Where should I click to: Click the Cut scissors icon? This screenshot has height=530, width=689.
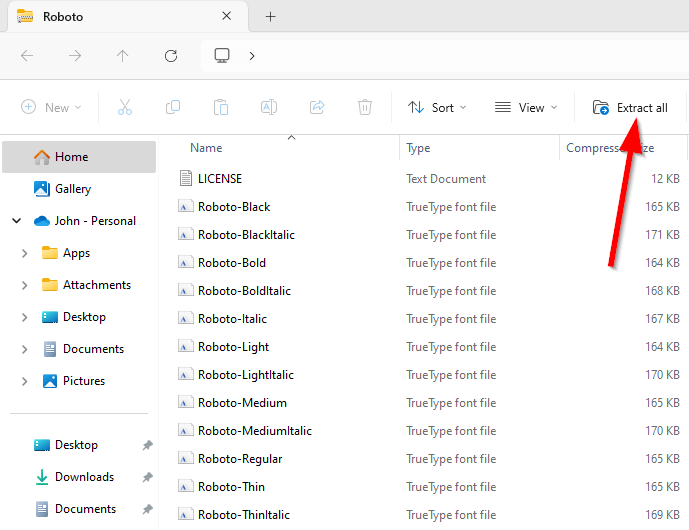click(125, 107)
